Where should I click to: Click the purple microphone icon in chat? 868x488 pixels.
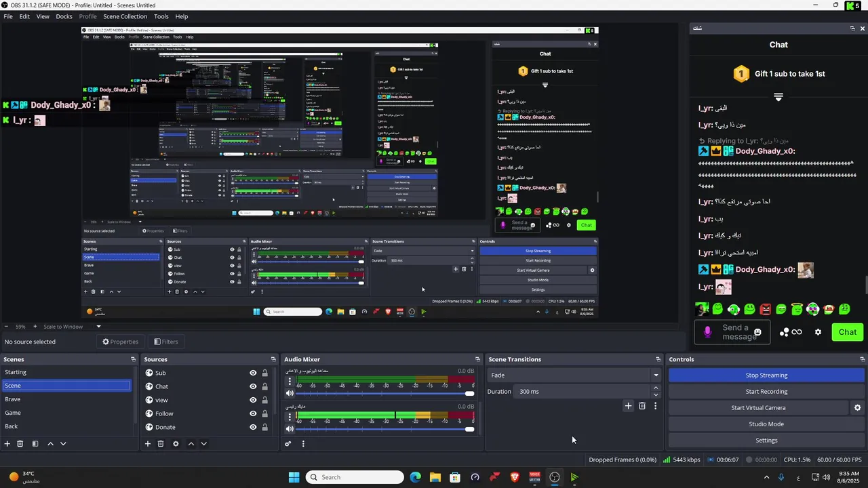point(707,332)
